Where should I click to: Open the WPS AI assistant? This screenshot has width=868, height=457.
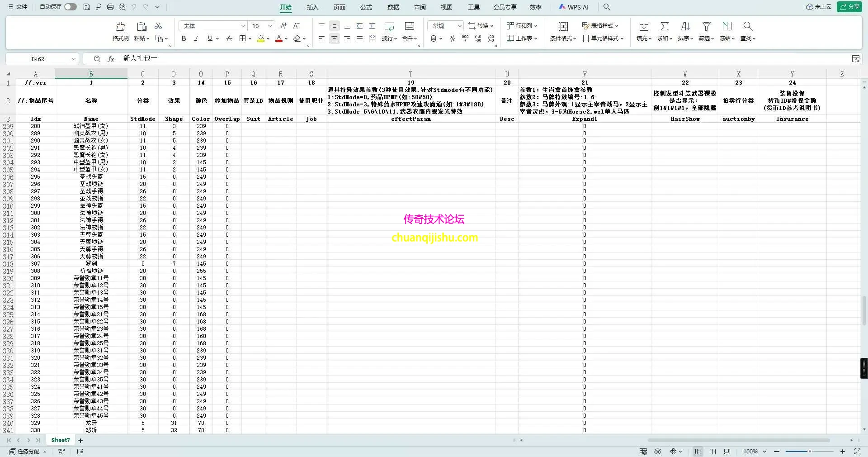coord(573,7)
